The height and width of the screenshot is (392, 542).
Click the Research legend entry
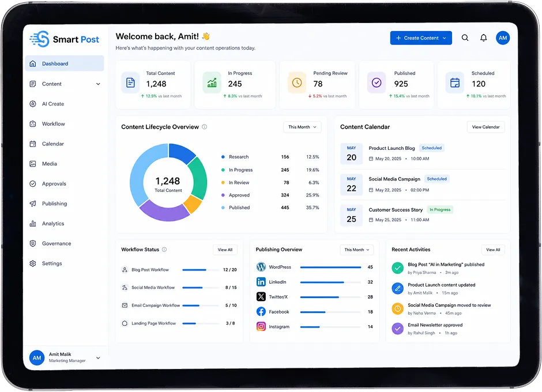270,157
